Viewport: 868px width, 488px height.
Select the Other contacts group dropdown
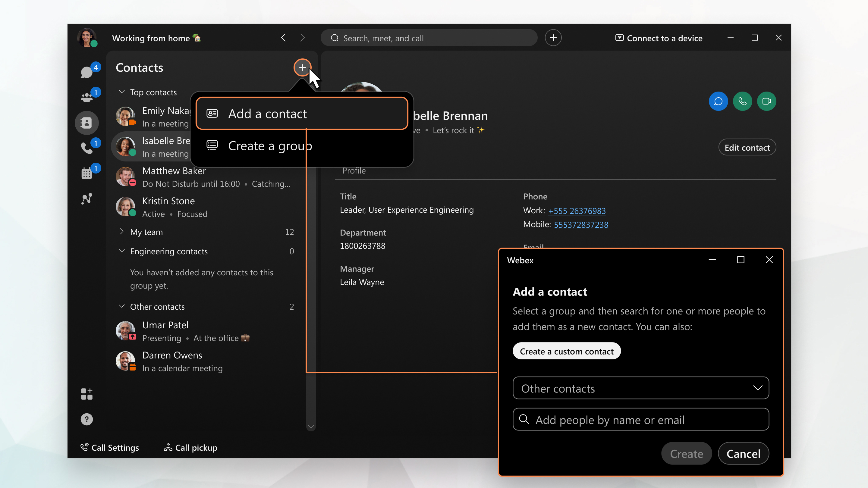coord(641,389)
